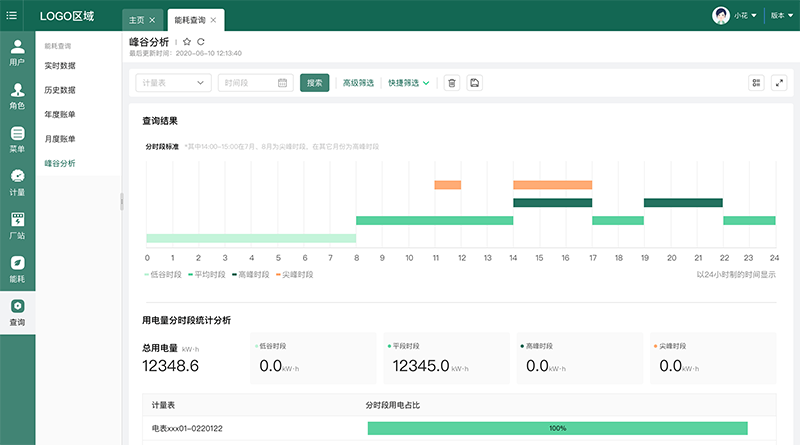Toggle 高峰时段 legend item

click(x=251, y=275)
